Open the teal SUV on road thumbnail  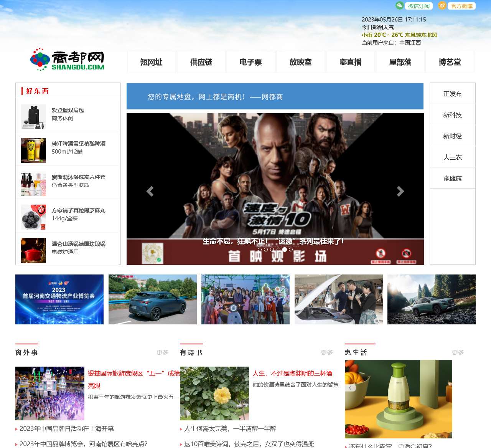click(153, 299)
